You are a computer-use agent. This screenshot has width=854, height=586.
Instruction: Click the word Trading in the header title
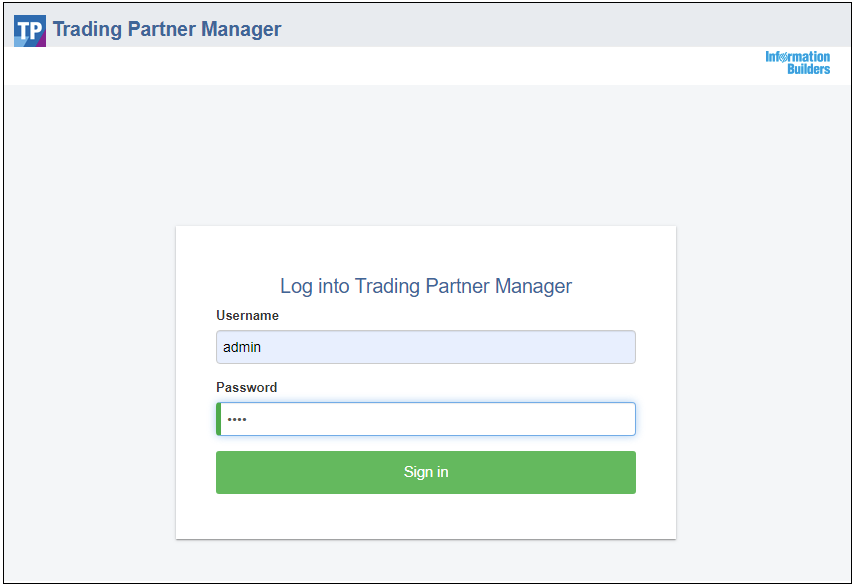click(x=87, y=29)
